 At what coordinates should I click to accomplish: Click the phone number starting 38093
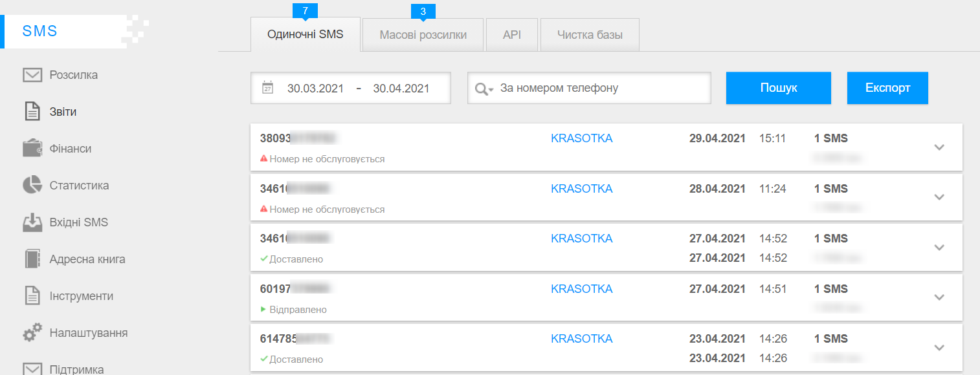(x=299, y=138)
